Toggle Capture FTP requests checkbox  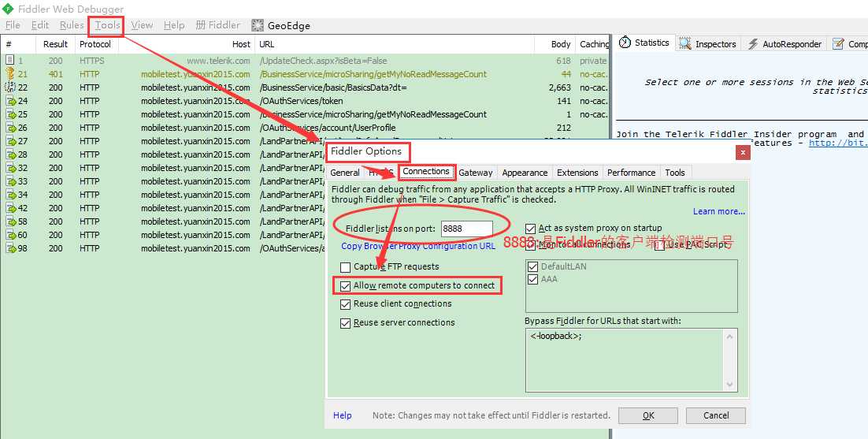[x=346, y=267]
